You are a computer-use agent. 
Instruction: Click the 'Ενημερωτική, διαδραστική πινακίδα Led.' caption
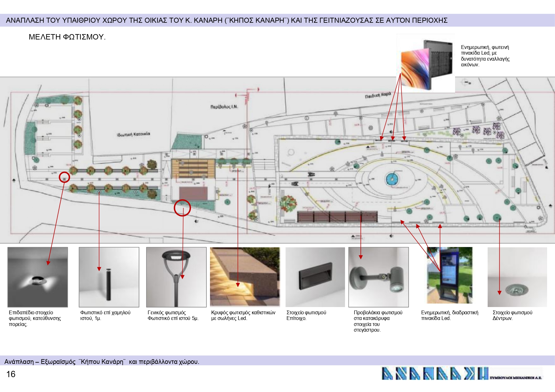(450, 315)
